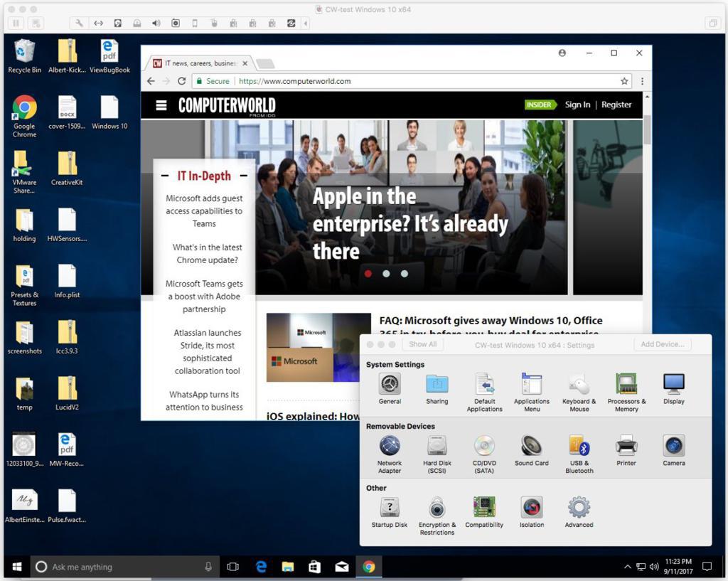The width and height of the screenshot is (728, 581).
Task: Open USB & Bluetooth settings
Action: click(x=579, y=454)
